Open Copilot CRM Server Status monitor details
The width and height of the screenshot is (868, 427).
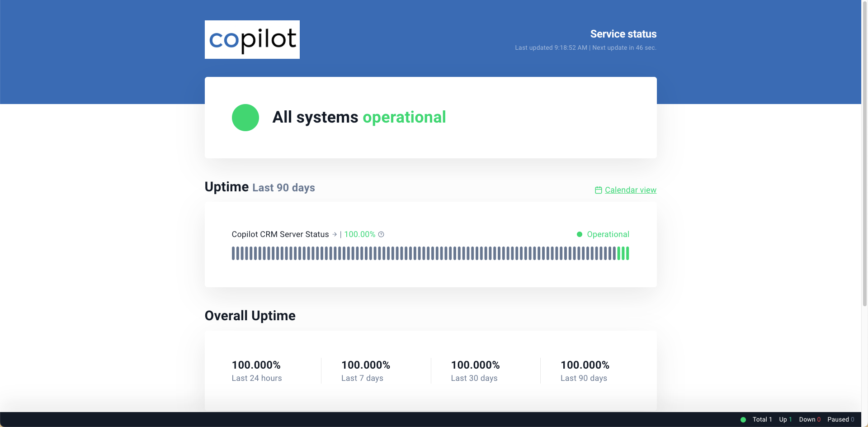[x=280, y=234]
